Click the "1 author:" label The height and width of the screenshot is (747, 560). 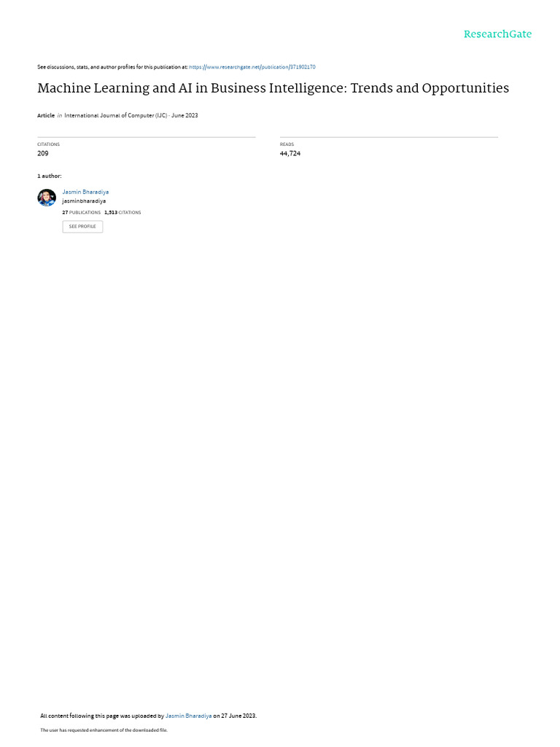coord(50,177)
